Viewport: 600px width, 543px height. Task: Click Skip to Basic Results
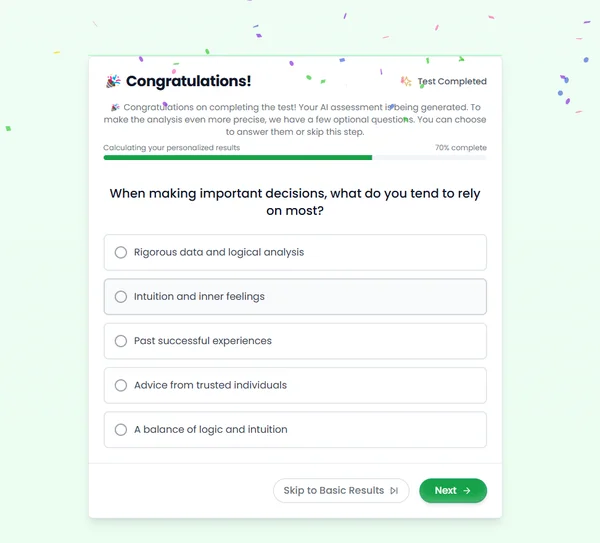(341, 491)
